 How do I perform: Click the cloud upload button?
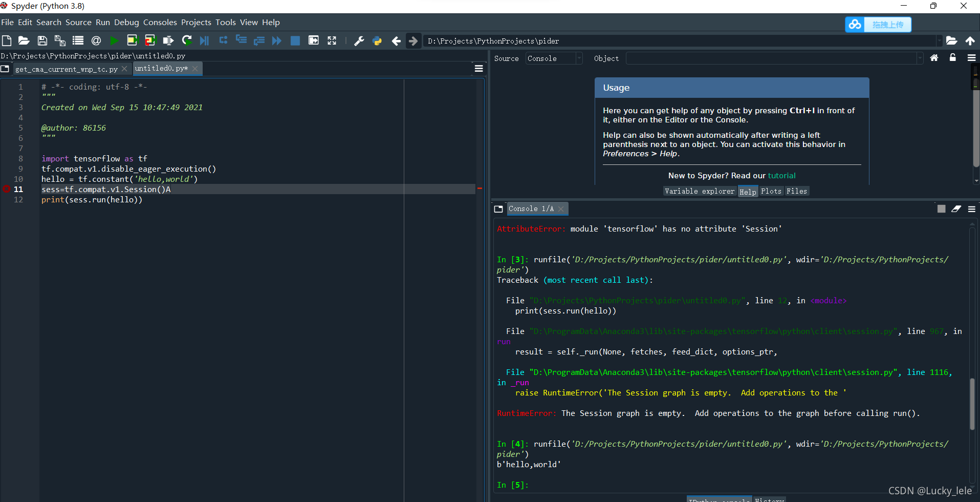click(x=878, y=25)
